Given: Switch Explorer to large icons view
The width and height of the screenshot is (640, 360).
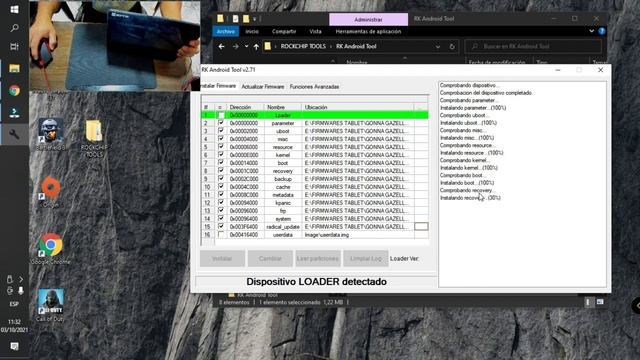Looking at the screenshot, I should click(x=600, y=302).
